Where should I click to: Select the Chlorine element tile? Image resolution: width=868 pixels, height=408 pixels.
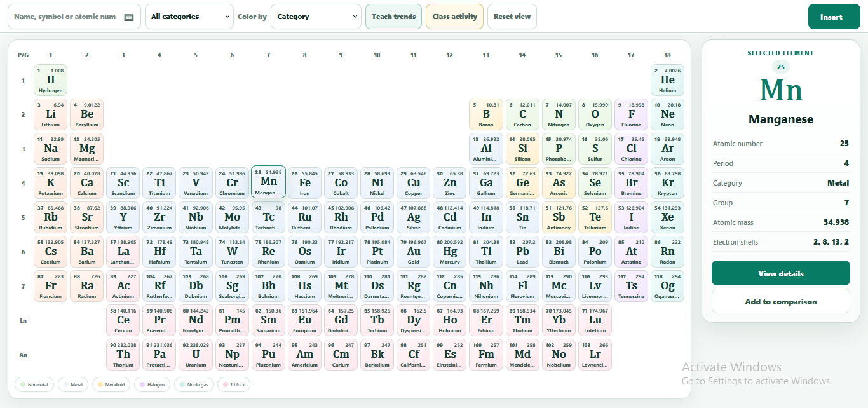[632, 149]
